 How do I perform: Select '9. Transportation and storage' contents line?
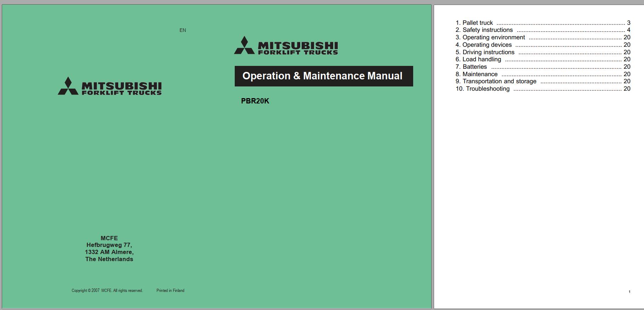coord(543,81)
